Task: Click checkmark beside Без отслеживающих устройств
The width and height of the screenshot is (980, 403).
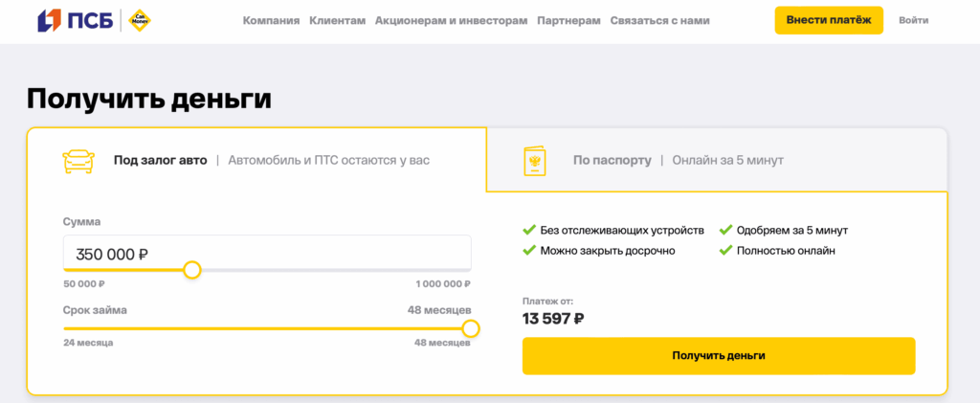Action: pos(529,231)
